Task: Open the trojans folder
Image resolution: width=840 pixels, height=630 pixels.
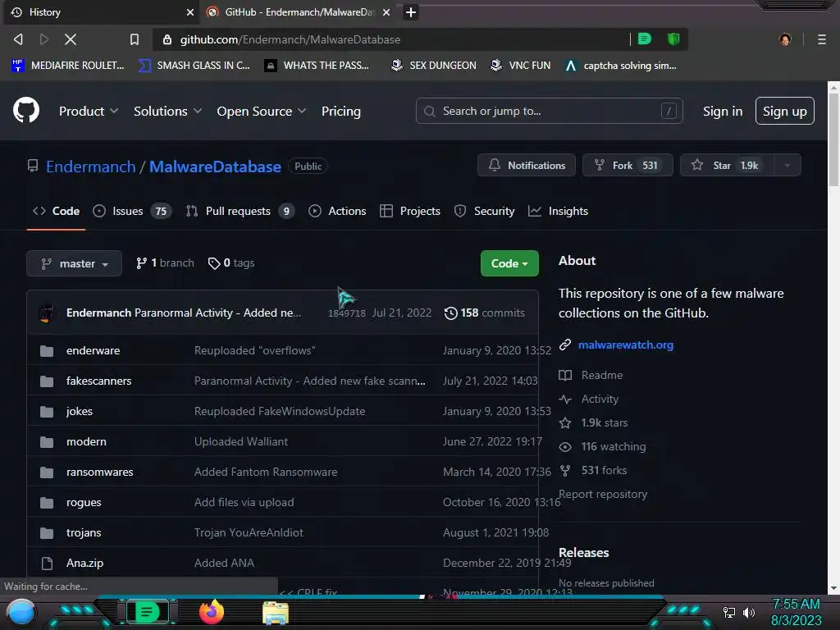Action: [84, 532]
